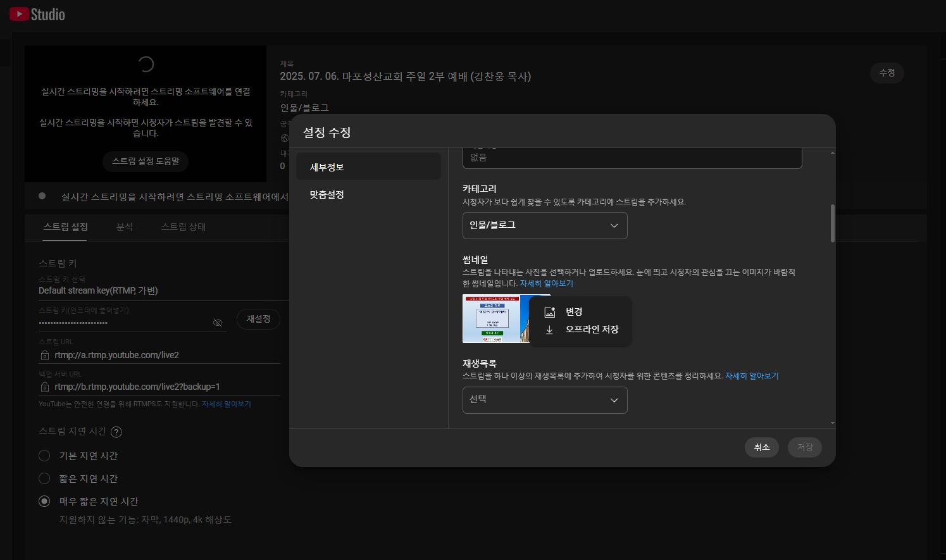Click the image icon next to 변경
Screen dimensions: 946x560
pos(550,312)
